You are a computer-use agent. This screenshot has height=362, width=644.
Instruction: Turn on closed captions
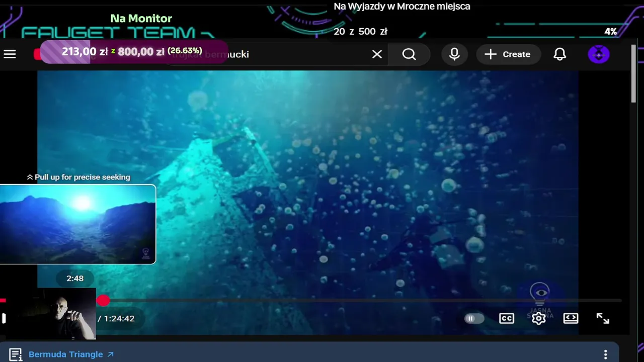[x=507, y=318]
